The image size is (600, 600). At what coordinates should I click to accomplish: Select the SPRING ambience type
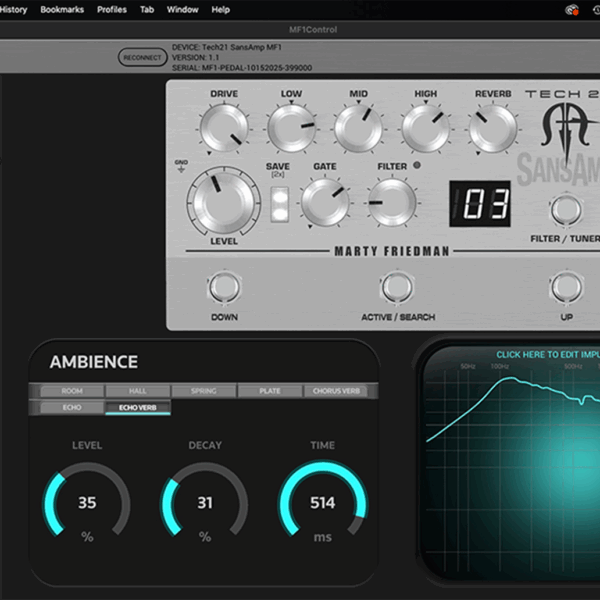[203, 391]
